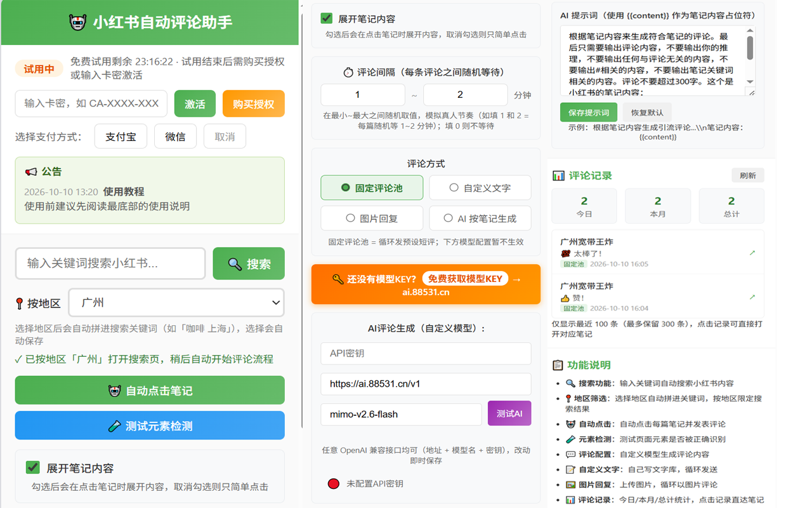
Task: Choose the 图片回复 comment mode
Action: (372, 218)
